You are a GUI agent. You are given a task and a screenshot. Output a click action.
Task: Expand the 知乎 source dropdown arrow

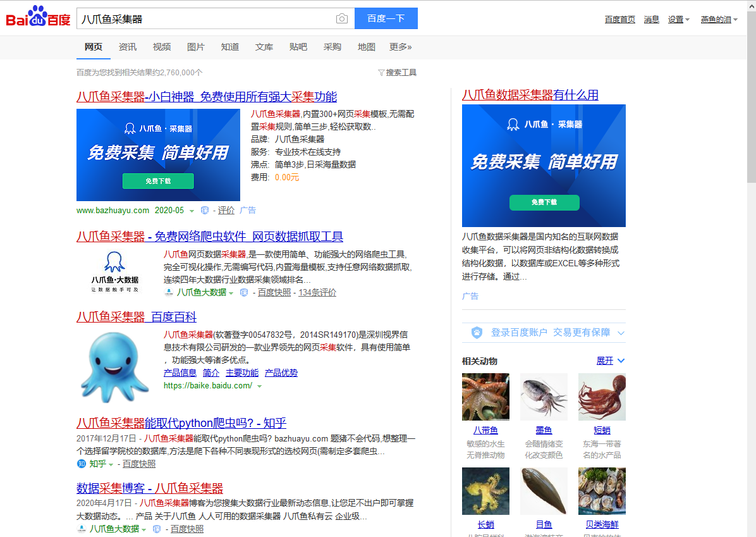[x=111, y=464]
